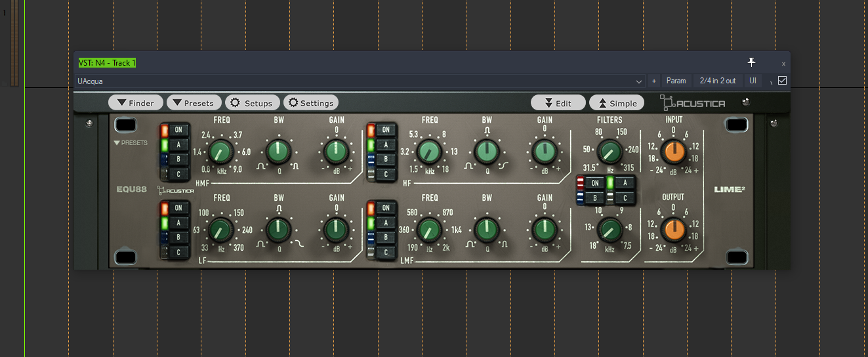The image size is (868, 357).
Task: Click the small knob right of Acustica logo
Action: pos(745,102)
